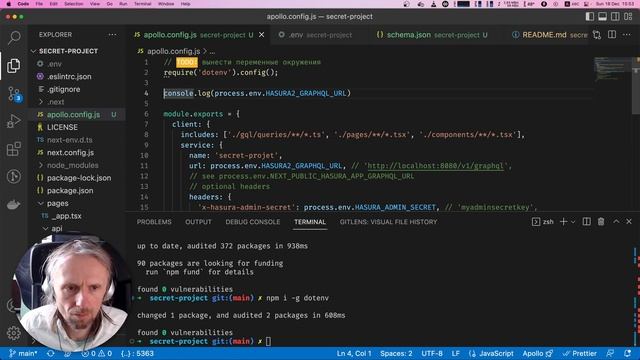Image resolution: width=640 pixels, height=360 pixels.
Task: Click Explorer more actions ellipsis
Action: 112,35
